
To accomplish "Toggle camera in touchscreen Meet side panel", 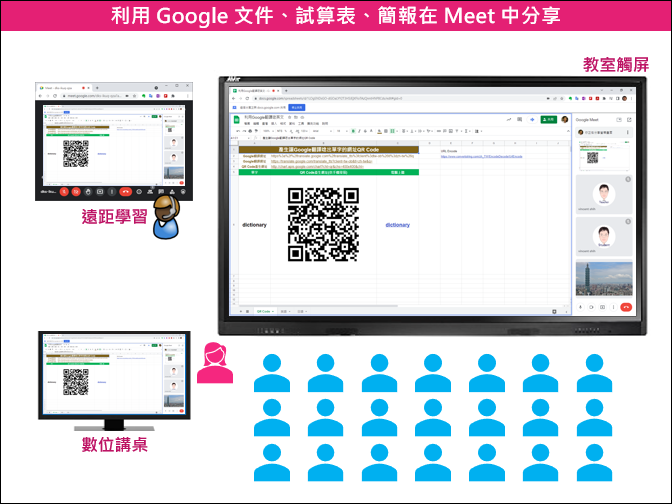I will 591,307.
